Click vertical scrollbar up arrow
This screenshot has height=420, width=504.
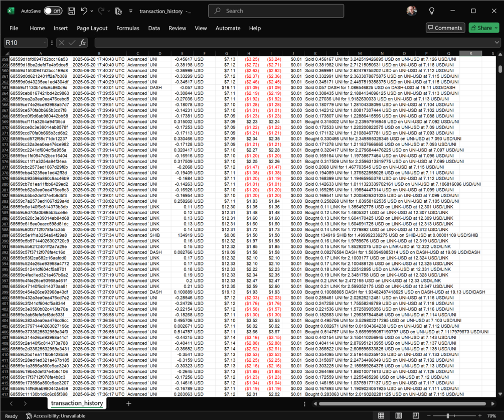tap(500, 54)
